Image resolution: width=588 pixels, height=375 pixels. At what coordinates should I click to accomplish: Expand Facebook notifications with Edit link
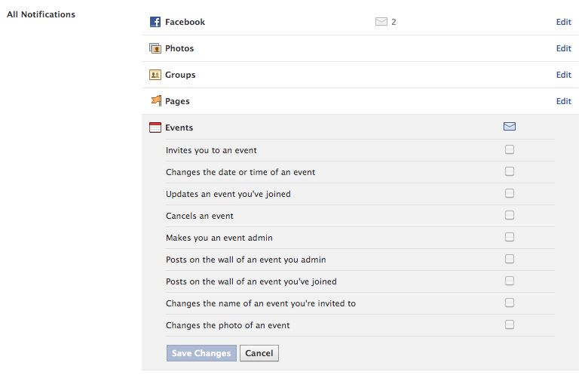[563, 22]
